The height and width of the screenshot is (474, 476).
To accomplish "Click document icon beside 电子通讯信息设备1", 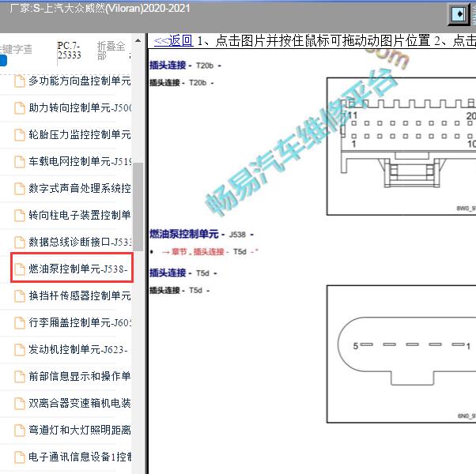I will pyautogui.click(x=20, y=457).
